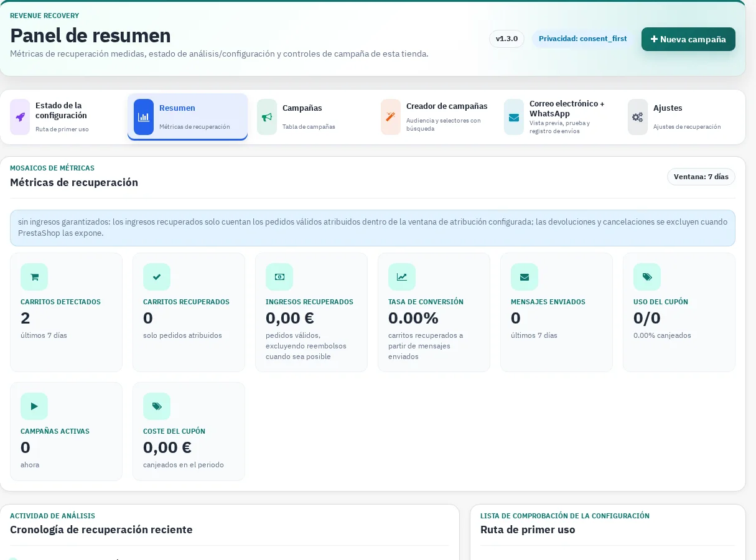This screenshot has height=560, width=756.
Task: Click the money icon on Ingresos recuperados tile
Action: pos(279,277)
